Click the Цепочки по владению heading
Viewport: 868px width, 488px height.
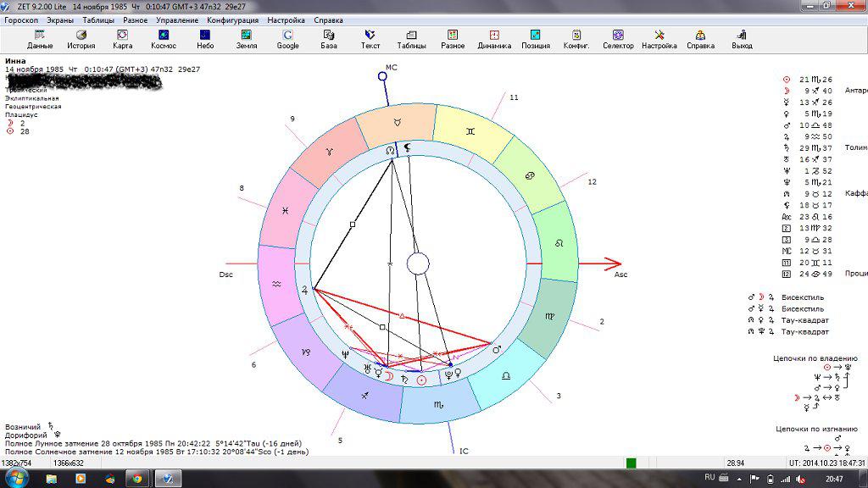pyautogui.click(x=815, y=358)
